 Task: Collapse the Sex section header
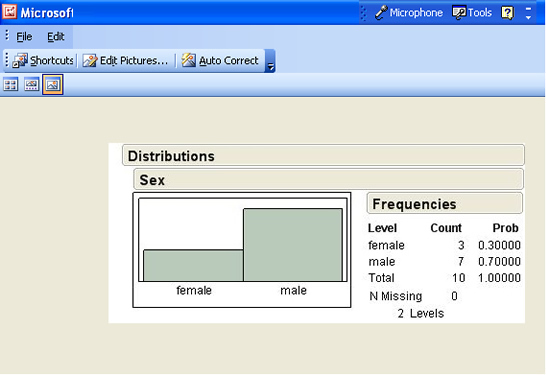328,179
